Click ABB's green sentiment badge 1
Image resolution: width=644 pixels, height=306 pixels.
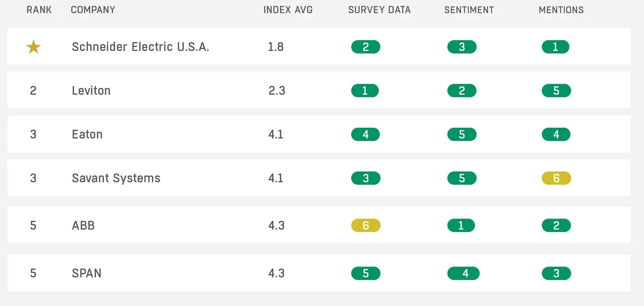[461, 226]
